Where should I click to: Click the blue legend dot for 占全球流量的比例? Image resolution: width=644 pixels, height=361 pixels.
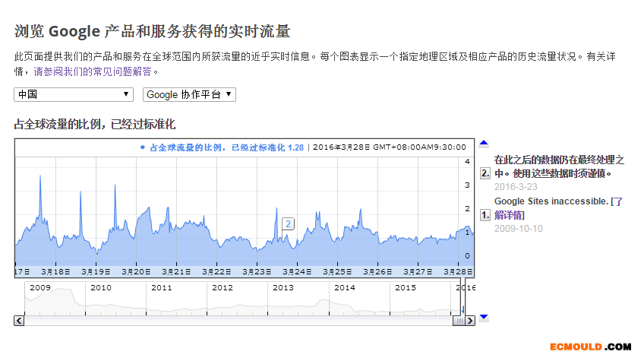(x=143, y=147)
